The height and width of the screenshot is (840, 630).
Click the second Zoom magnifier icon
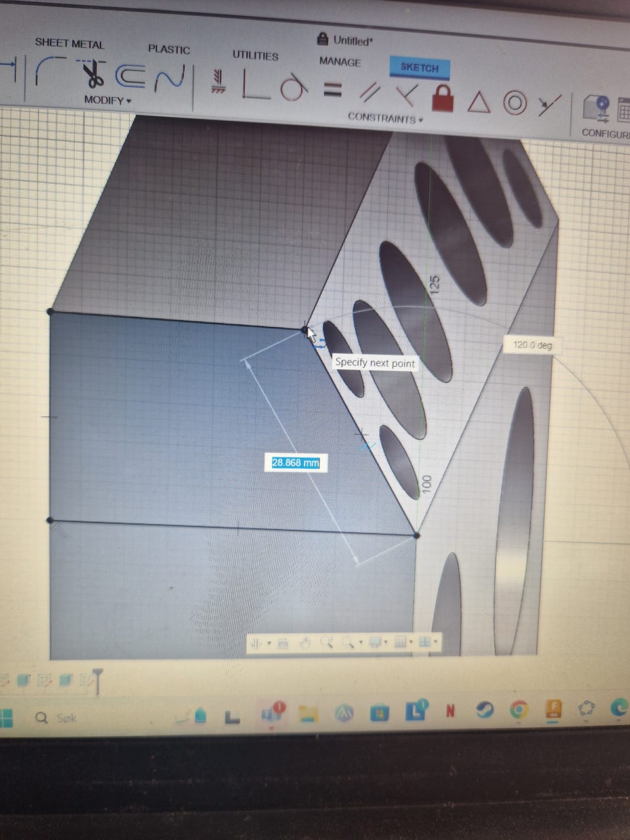point(348,642)
